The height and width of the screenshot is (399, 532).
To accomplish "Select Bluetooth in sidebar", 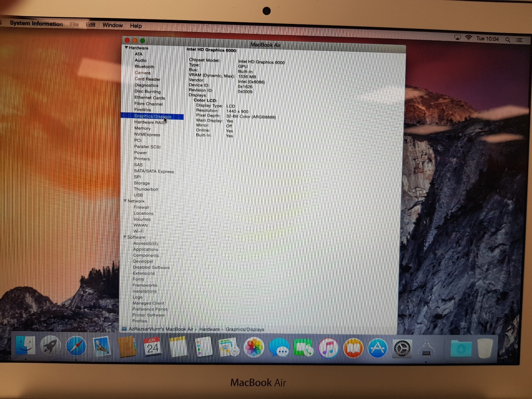I will click(145, 66).
